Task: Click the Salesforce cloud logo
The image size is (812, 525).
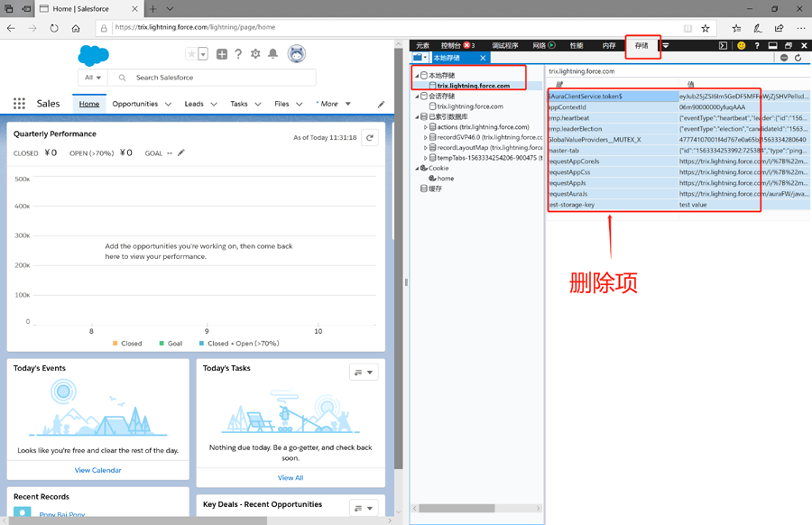Action: coord(93,55)
